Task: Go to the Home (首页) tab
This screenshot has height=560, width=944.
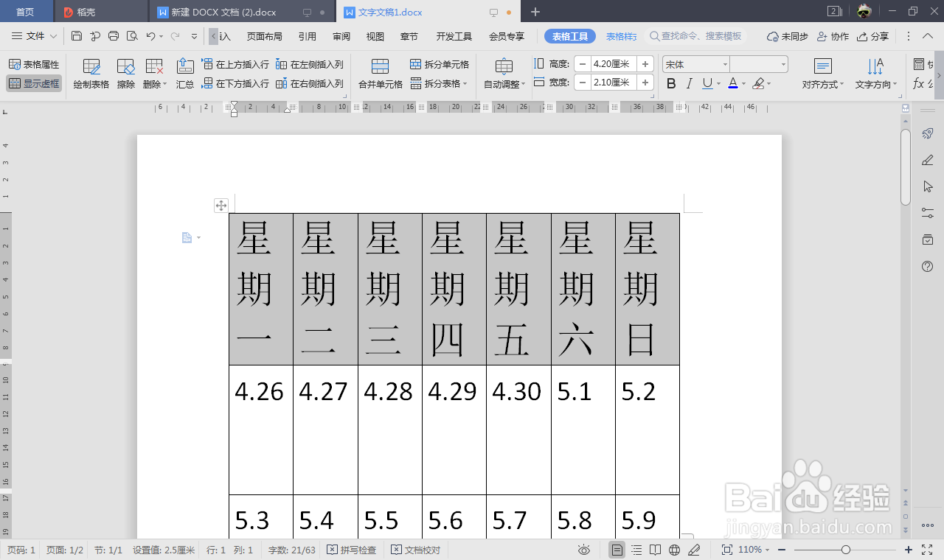Action: click(25, 12)
